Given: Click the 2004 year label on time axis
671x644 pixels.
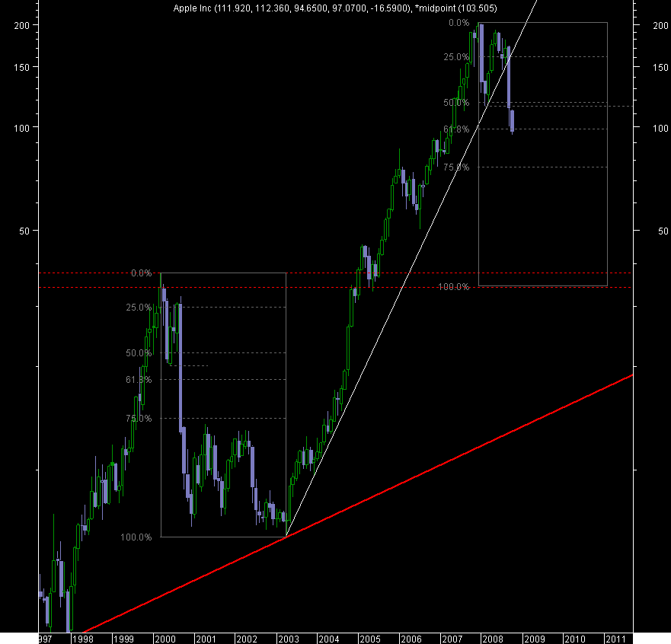Looking at the screenshot, I should click(x=329, y=639).
